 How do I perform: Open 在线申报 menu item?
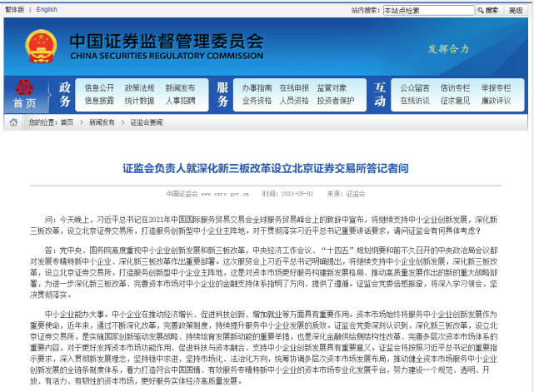coord(294,88)
